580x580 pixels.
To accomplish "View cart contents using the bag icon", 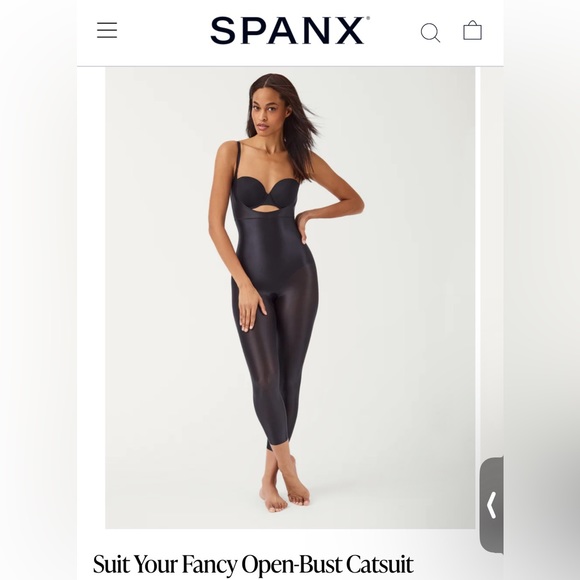I will click(x=472, y=30).
